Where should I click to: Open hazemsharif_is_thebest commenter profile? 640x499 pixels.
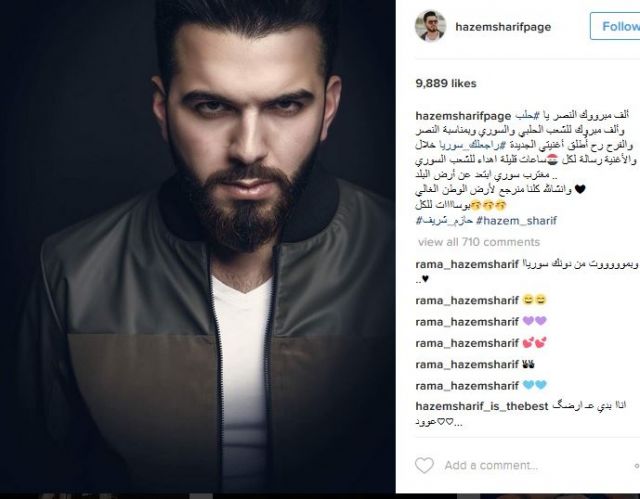click(x=482, y=406)
